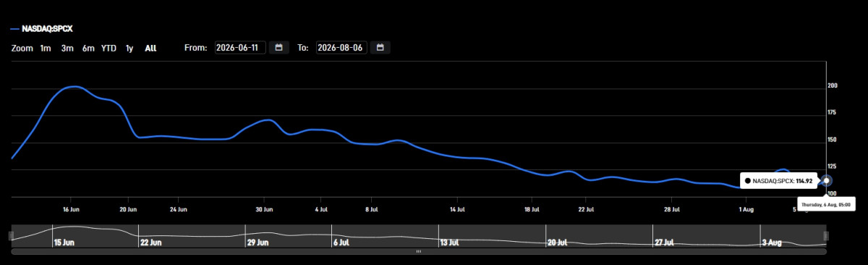Select 1m zoom range
868x265 pixels.
[46, 49]
